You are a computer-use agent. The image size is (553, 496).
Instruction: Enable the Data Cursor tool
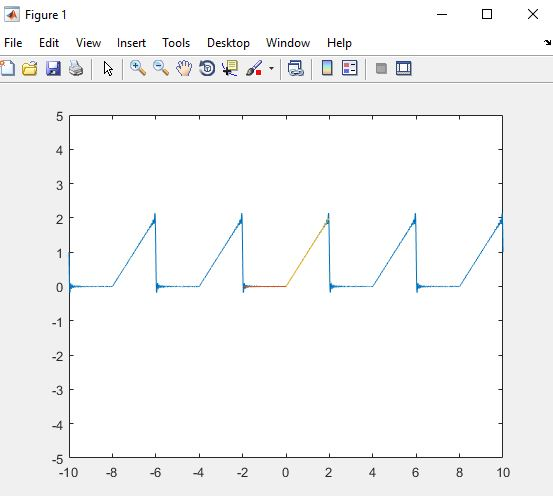230,68
